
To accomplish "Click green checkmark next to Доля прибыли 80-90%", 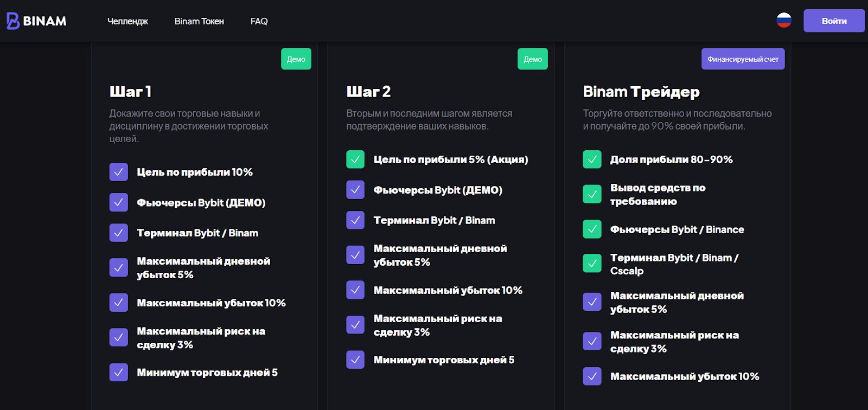I will pyautogui.click(x=592, y=159).
